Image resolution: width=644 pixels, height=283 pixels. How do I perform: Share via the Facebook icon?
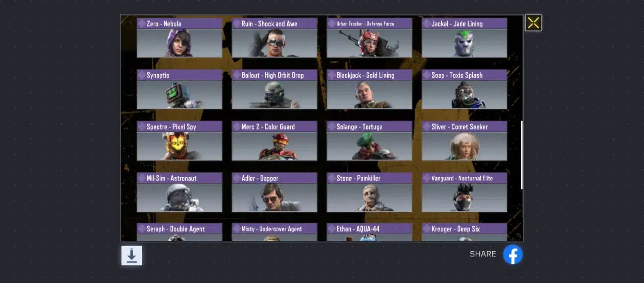pyautogui.click(x=513, y=254)
